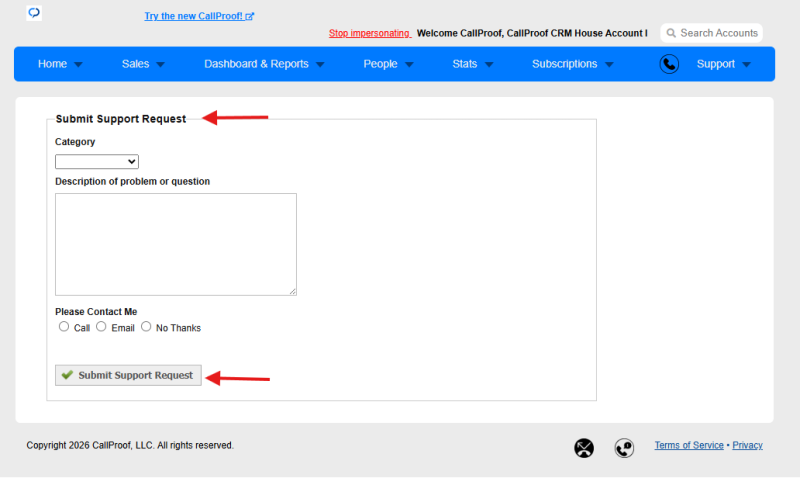Click Stop impersonating link
This screenshot has height=478, width=800.
369,33
